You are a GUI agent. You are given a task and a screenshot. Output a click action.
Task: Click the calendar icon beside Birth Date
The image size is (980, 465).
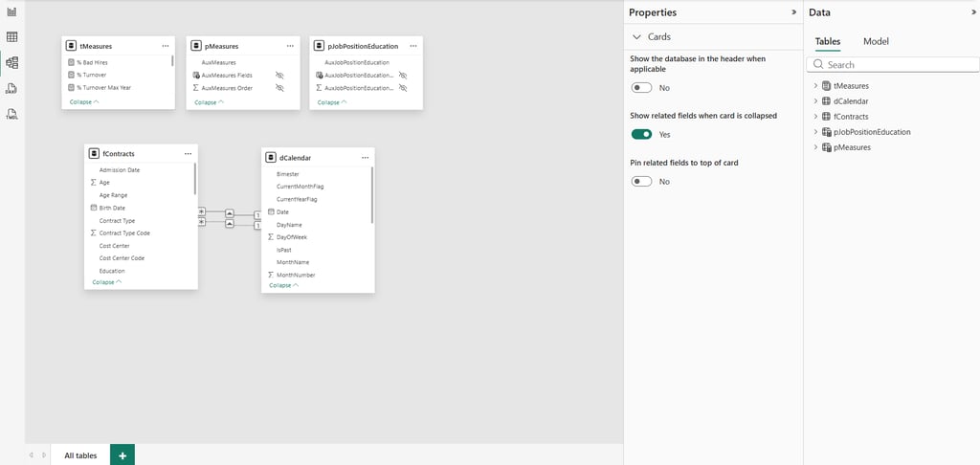coord(94,208)
